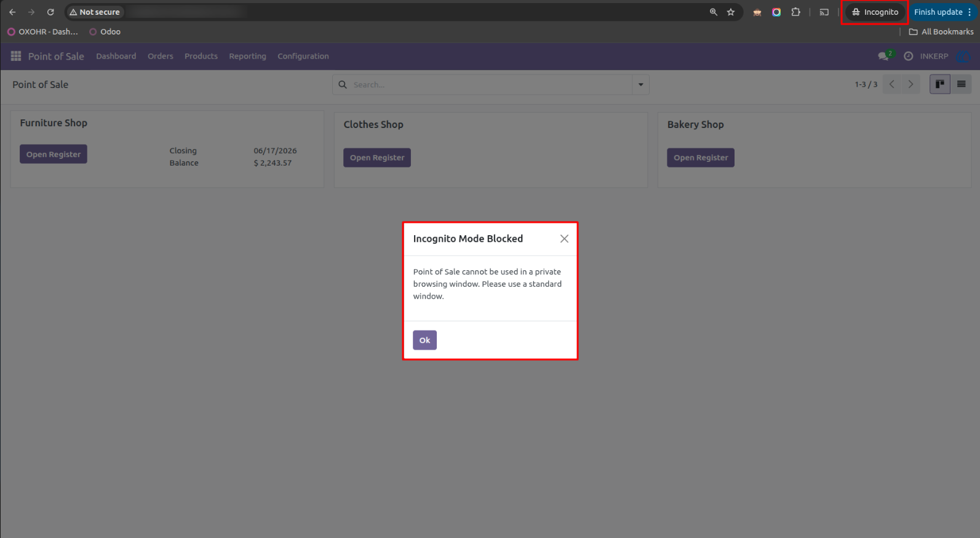Viewport: 980px width, 538px height.
Task: Open the Odoo bookmark
Action: coord(105,31)
